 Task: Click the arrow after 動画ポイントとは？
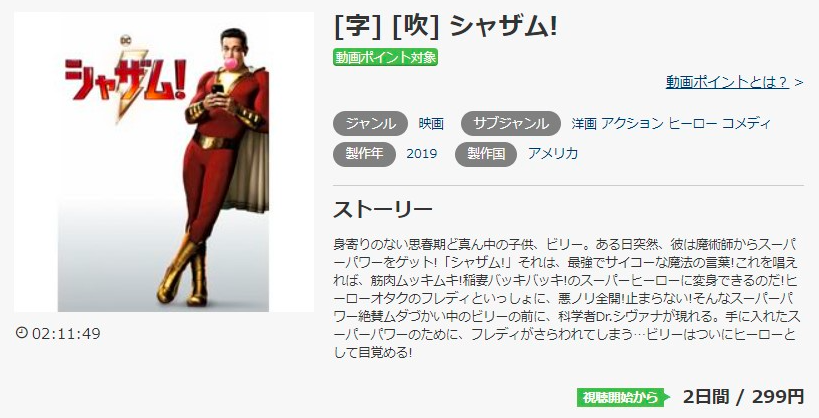[x=799, y=83]
